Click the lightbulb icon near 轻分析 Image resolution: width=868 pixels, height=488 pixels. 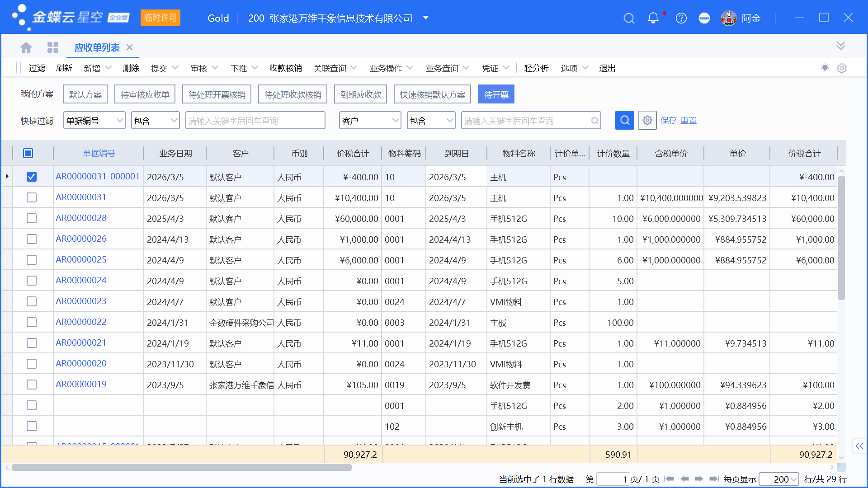point(825,68)
